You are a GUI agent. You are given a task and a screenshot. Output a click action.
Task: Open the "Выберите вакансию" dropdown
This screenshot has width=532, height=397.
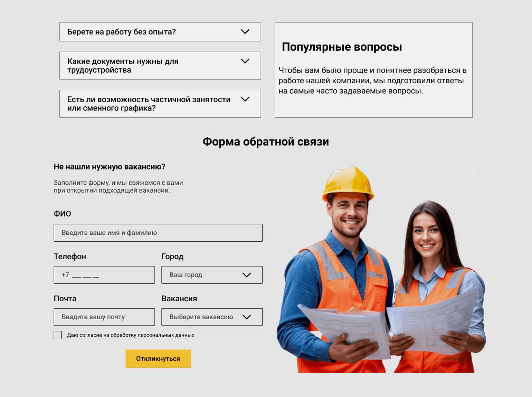pos(212,317)
